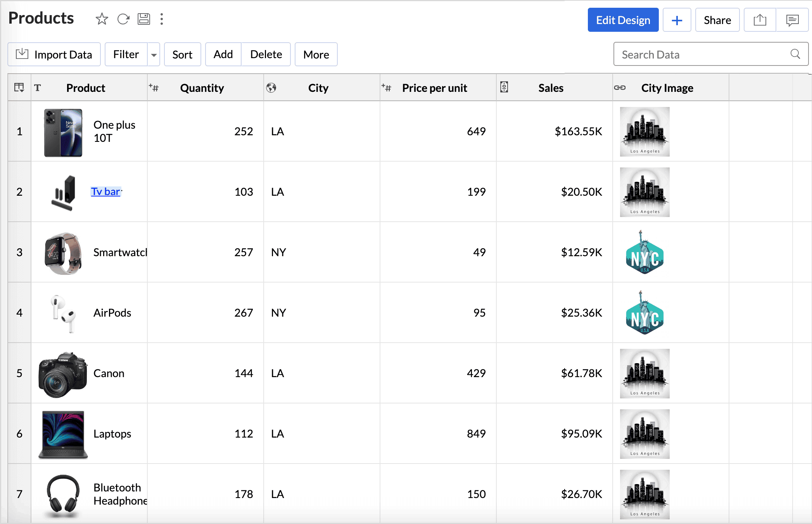Expand the Filter dropdown arrow
This screenshot has width=812, height=524.
coord(154,54)
